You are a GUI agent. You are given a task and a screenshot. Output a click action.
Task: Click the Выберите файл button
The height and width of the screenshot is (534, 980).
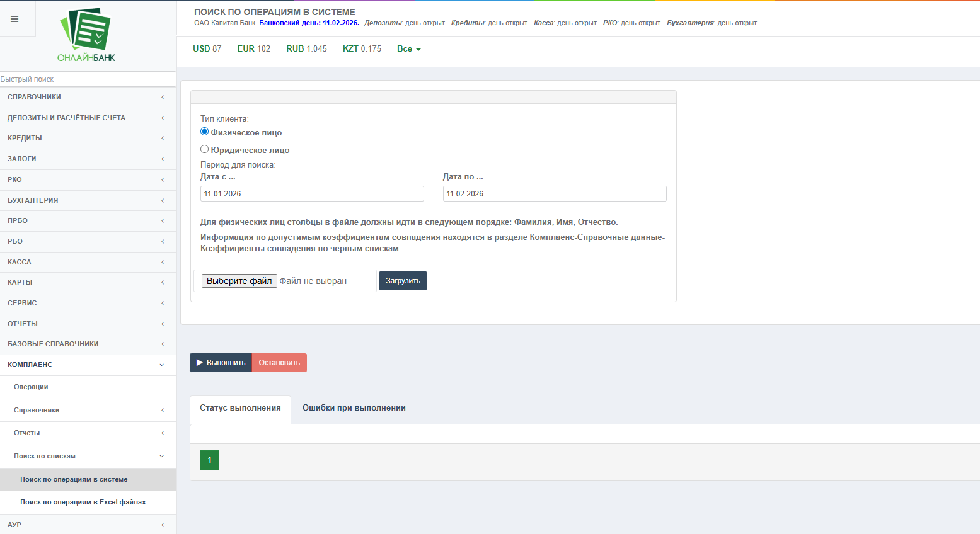[239, 281]
